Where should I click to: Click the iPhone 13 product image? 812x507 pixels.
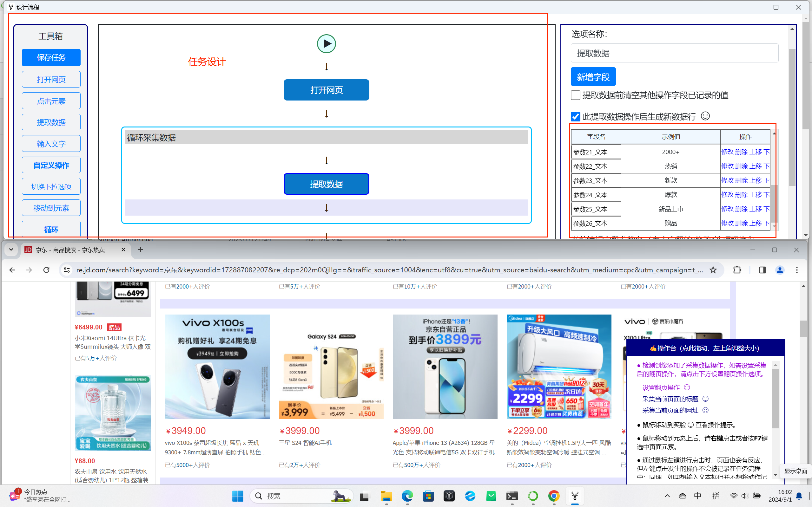(x=445, y=367)
